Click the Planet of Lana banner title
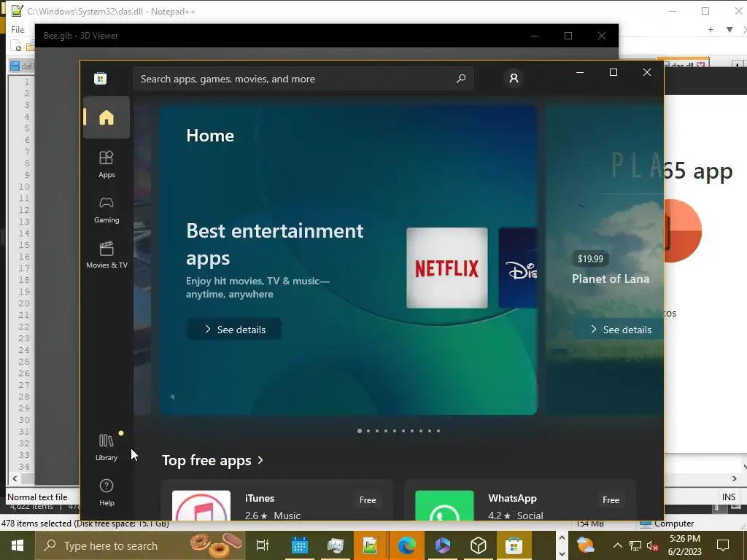This screenshot has width=747, height=560. 611,279
